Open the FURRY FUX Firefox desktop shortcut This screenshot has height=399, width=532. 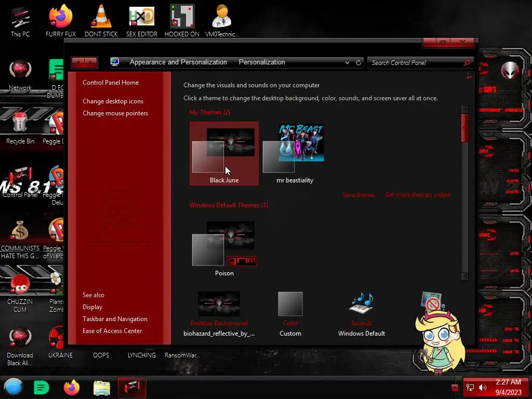coord(60,21)
